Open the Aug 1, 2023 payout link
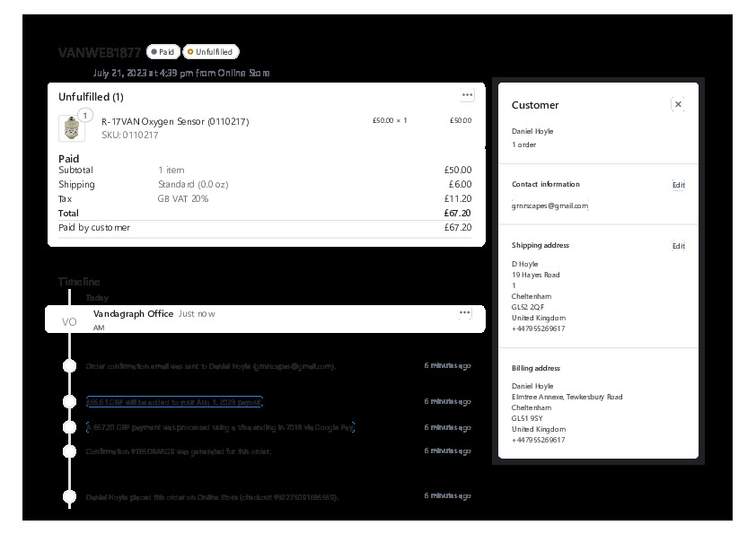Screen dimensions: 756x534 (174, 402)
